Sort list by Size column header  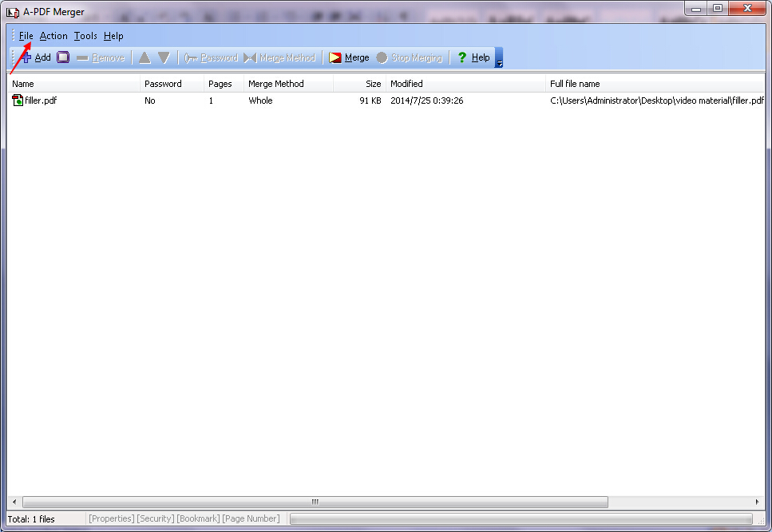pos(359,84)
